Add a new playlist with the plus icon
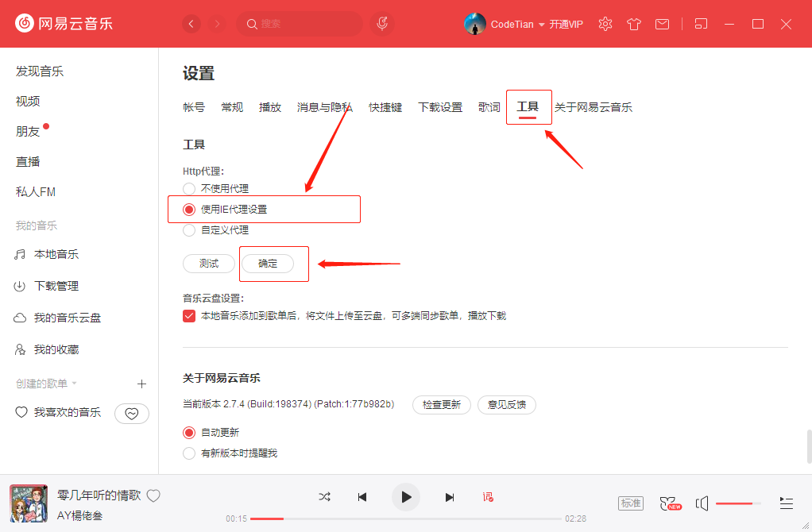 141,384
